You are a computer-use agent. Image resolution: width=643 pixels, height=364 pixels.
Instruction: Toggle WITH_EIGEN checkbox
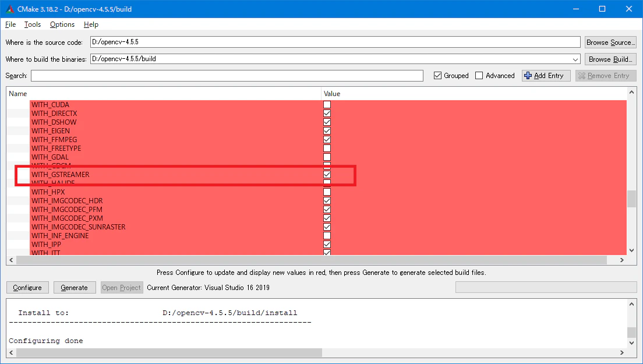coord(327,131)
